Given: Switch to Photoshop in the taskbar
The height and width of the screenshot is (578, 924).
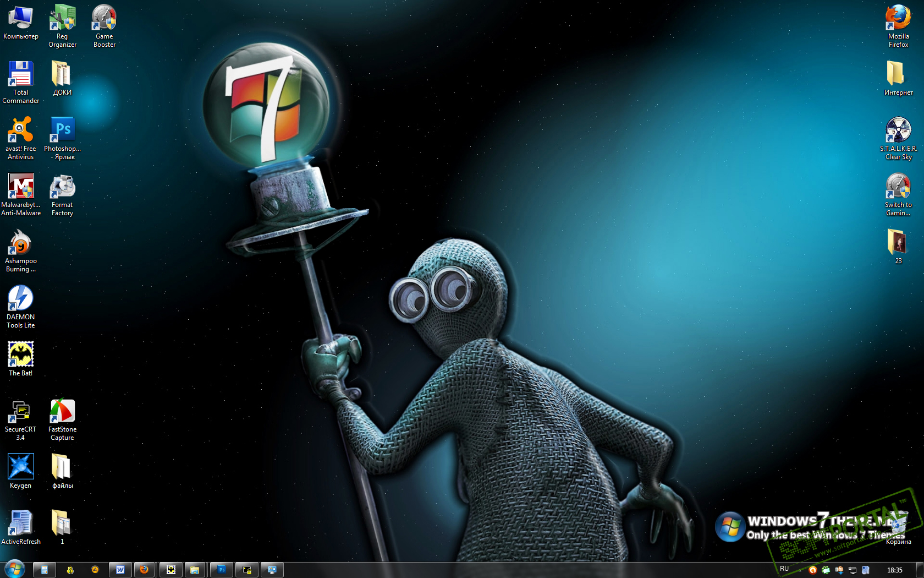Looking at the screenshot, I should click(222, 570).
